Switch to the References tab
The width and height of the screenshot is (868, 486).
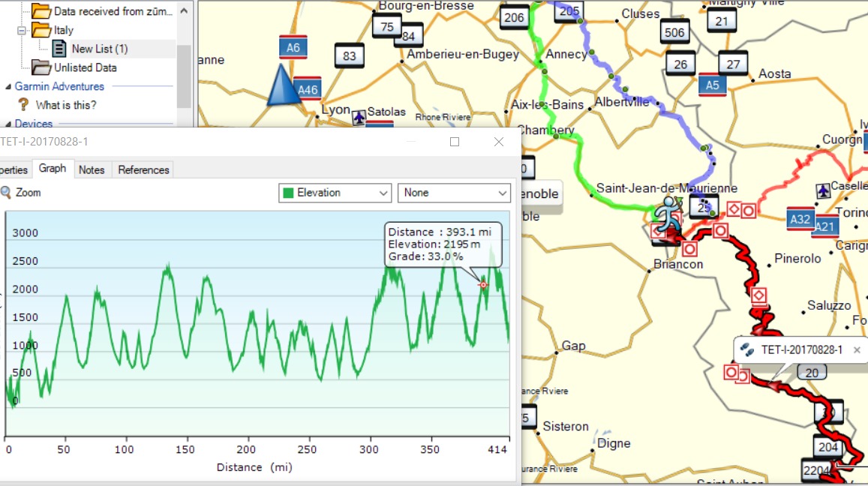point(143,170)
